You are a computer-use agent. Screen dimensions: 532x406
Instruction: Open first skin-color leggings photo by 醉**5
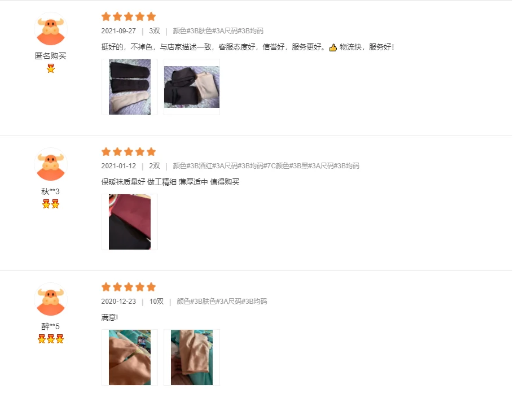(x=130, y=357)
